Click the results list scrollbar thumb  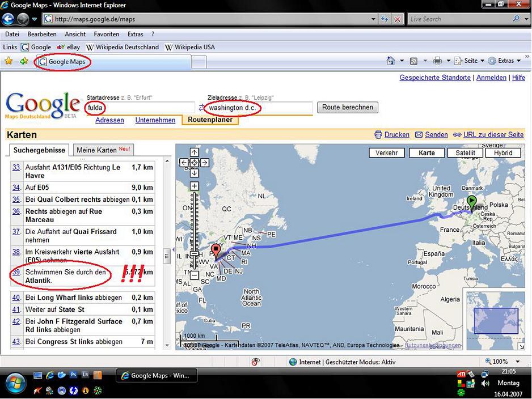point(167,256)
